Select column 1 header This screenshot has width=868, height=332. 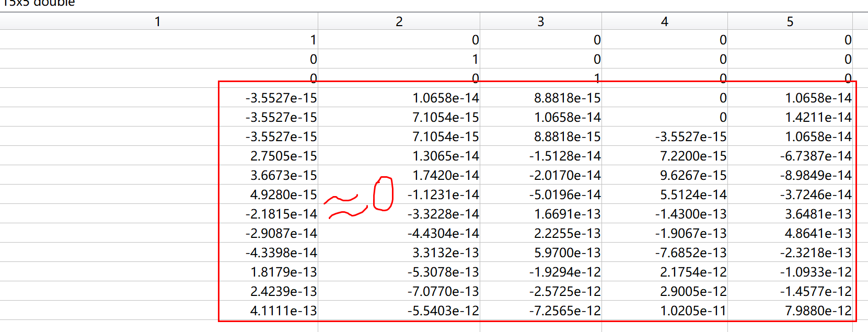159,21
